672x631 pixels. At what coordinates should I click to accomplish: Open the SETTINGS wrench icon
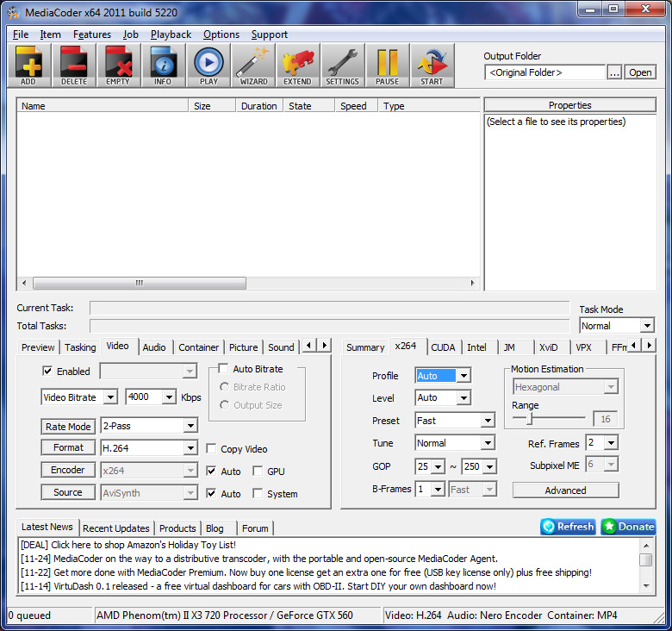point(342,66)
